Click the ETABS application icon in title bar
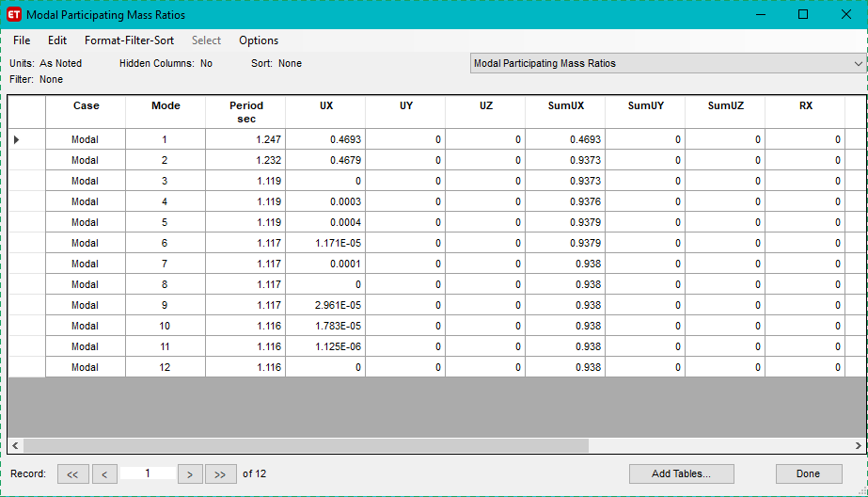The image size is (868, 497). (x=14, y=15)
